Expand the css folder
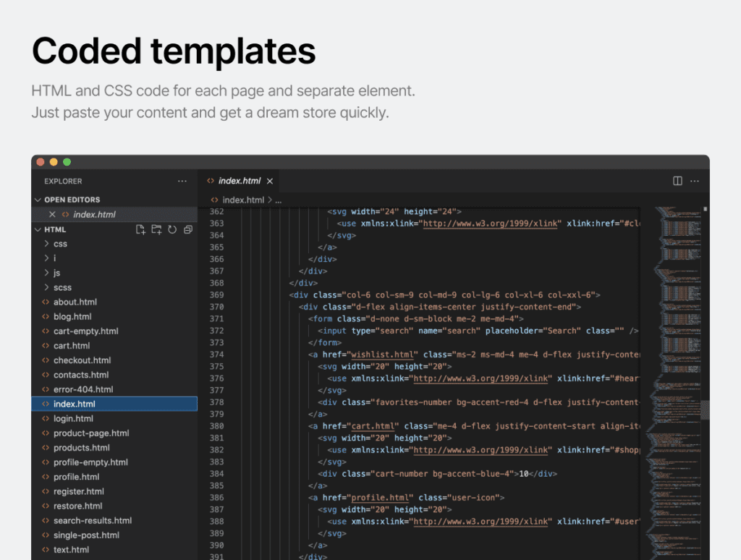741x560 pixels. pos(60,244)
